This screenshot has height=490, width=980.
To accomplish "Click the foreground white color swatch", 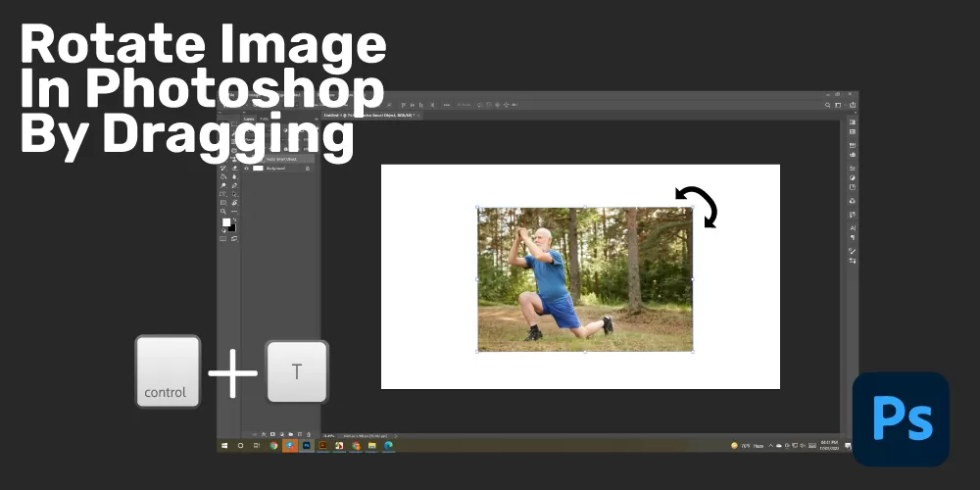I will coord(226,221).
